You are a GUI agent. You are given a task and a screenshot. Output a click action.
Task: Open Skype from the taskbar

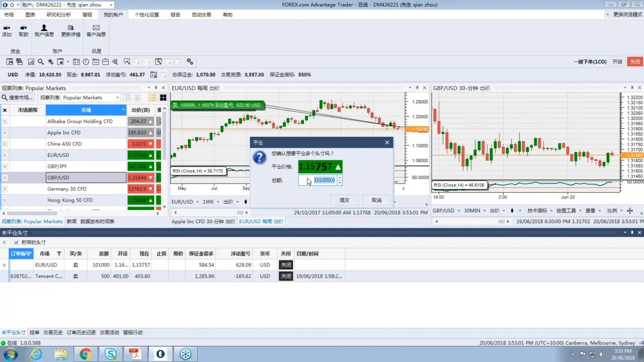coord(110,354)
